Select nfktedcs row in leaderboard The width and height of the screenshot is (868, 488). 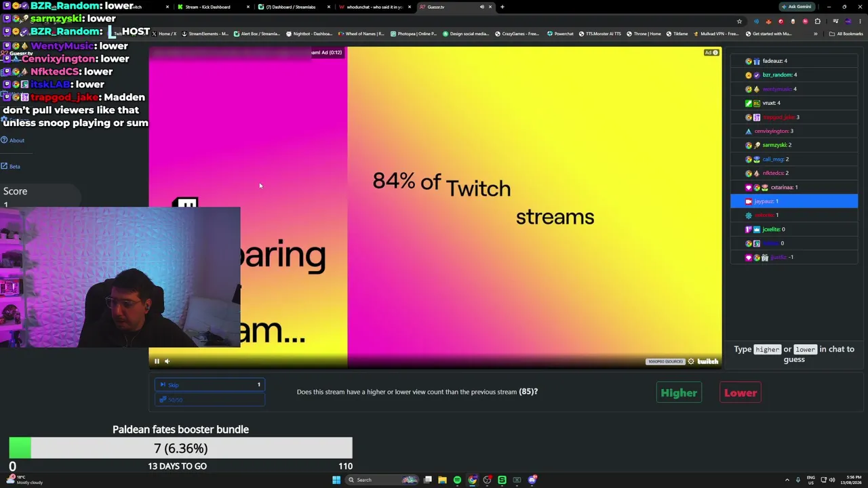[x=794, y=174]
